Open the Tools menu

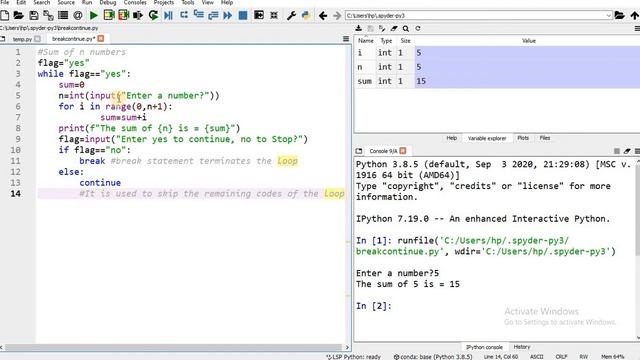coord(188,2)
